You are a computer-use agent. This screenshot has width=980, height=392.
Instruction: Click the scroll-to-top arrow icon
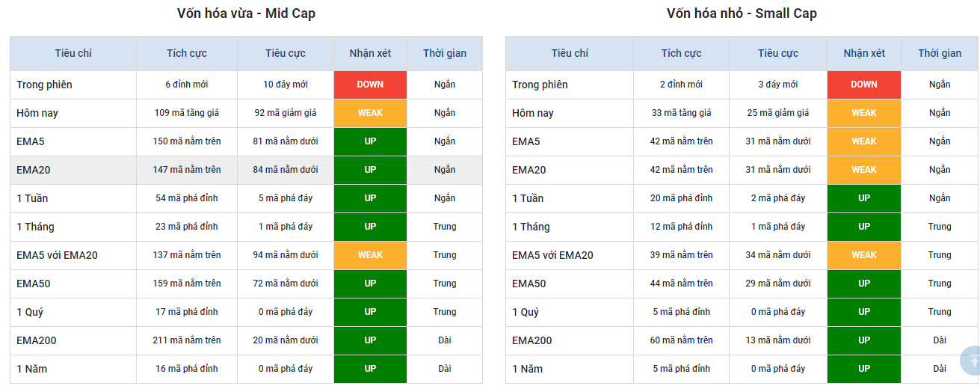click(972, 361)
